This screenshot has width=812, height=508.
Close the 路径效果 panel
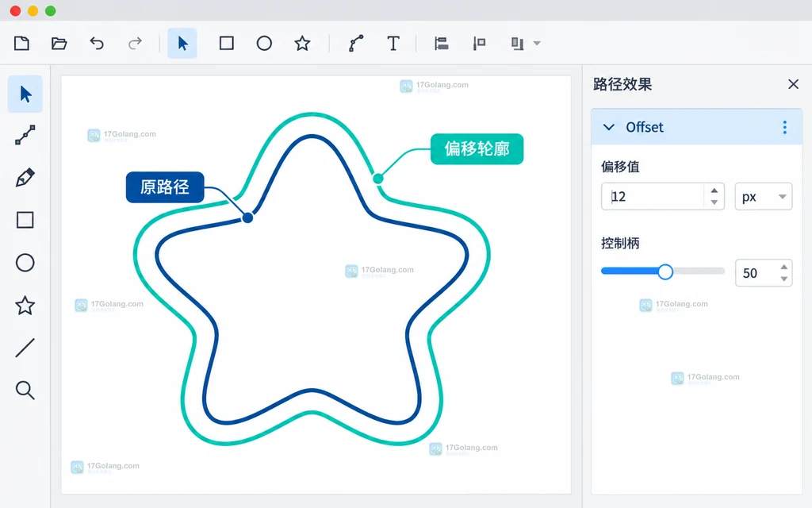coord(793,84)
